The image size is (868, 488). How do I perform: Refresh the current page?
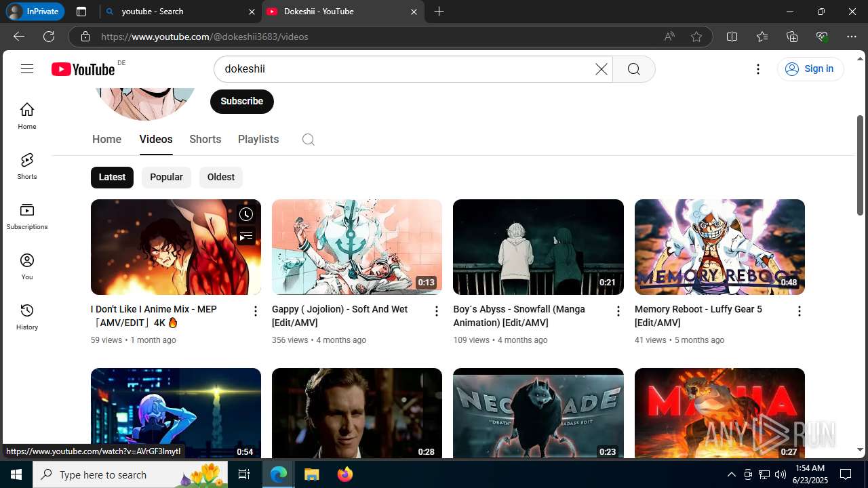pyautogui.click(x=49, y=37)
